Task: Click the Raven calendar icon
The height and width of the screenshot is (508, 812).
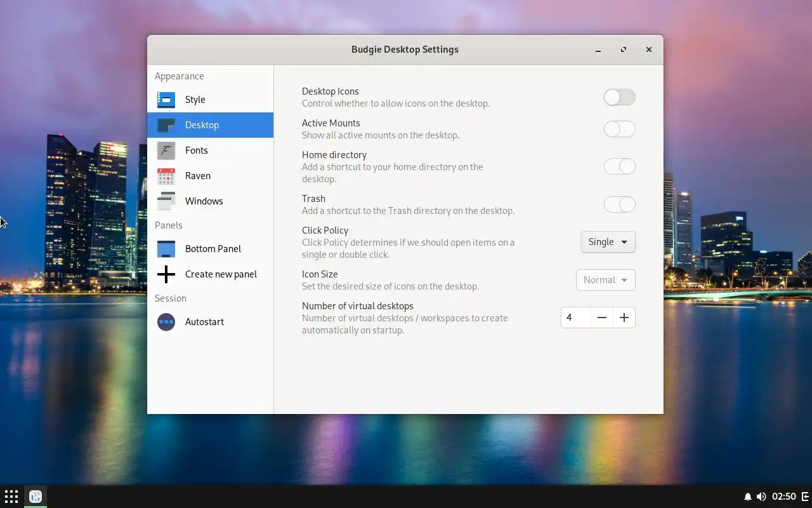Action: [166, 176]
